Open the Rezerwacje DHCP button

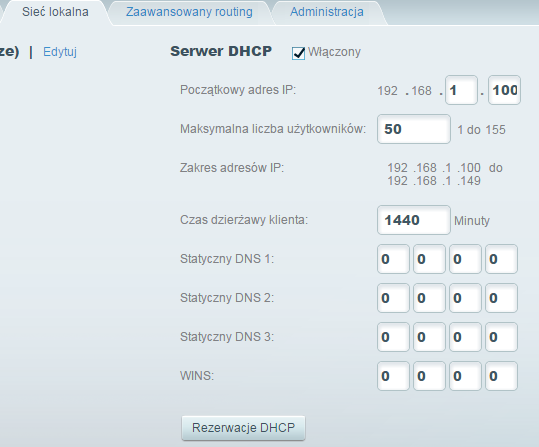pyautogui.click(x=243, y=428)
